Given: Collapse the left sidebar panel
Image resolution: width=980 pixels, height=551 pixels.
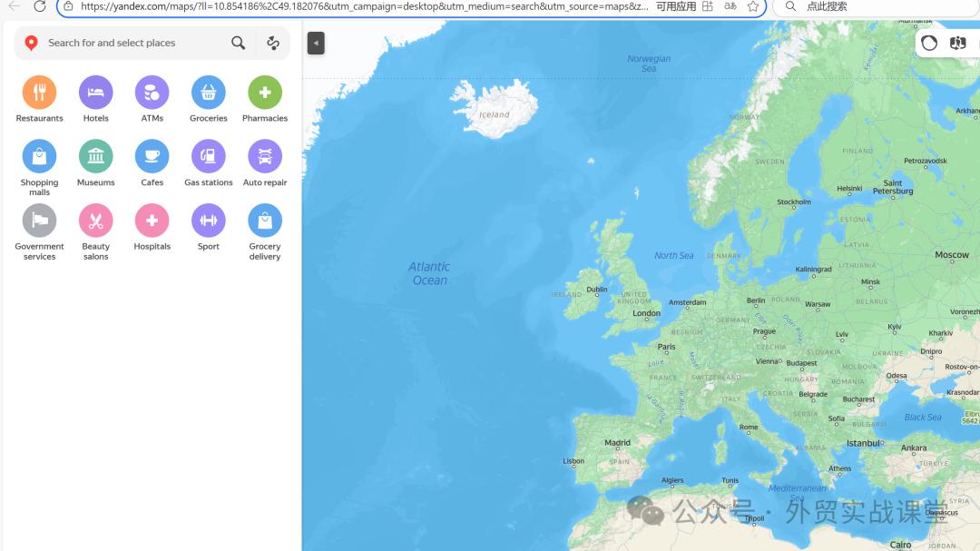Looking at the screenshot, I should pyautogui.click(x=316, y=43).
